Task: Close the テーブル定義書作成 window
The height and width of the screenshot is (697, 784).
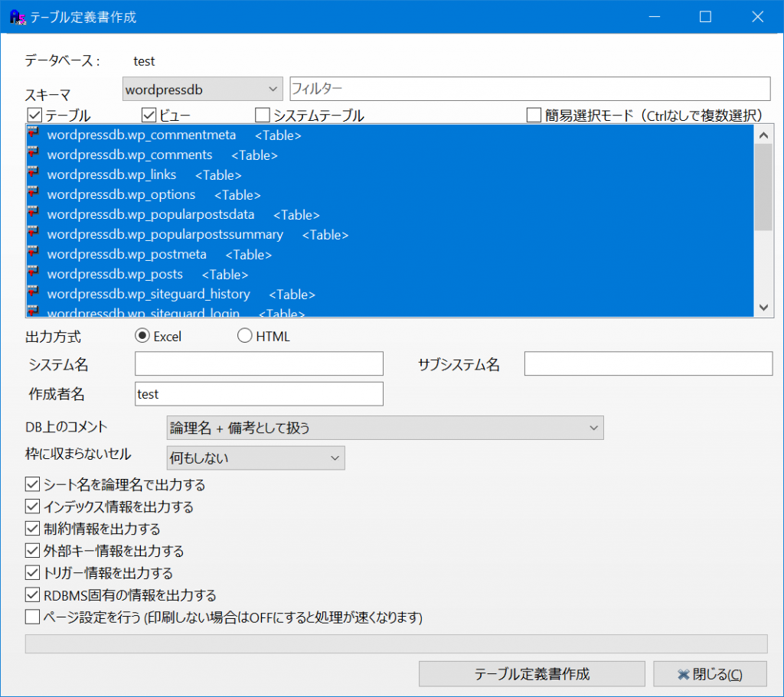Action: 757,17
